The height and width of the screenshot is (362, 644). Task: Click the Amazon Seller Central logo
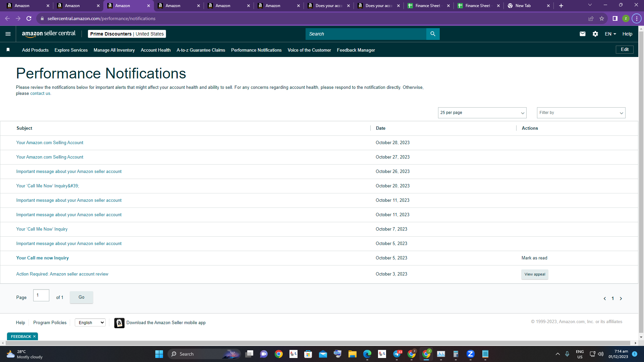point(49,34)
